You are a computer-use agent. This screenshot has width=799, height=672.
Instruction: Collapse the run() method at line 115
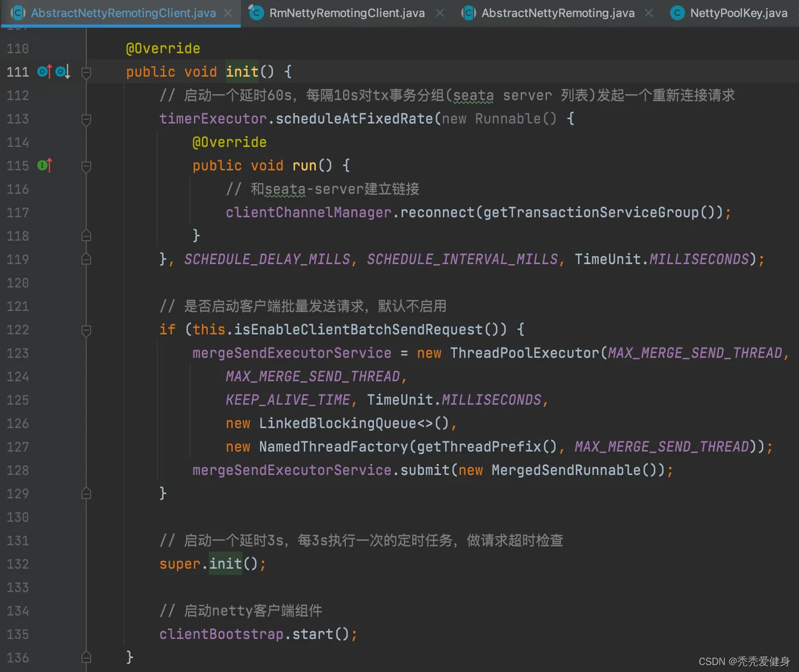pyautogui.click(x=86, y=166)
